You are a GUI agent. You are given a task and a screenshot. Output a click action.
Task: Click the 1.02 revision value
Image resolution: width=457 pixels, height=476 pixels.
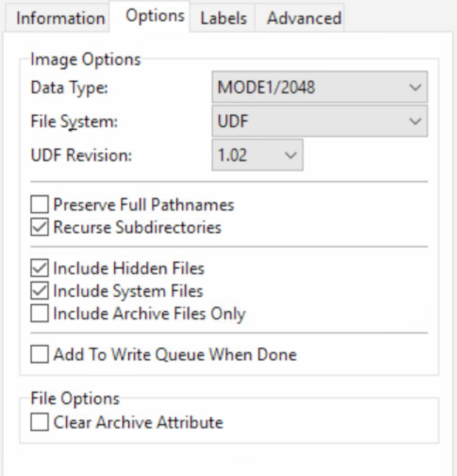(x=232, y=155)
